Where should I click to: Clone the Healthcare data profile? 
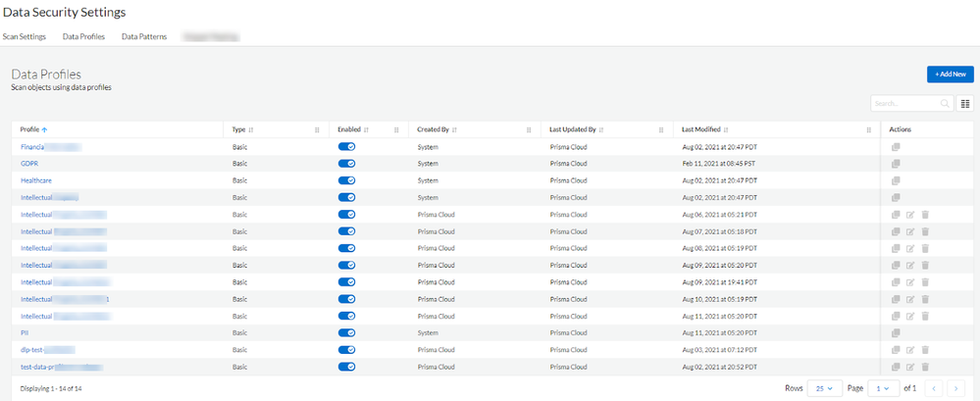pos(896,180)
